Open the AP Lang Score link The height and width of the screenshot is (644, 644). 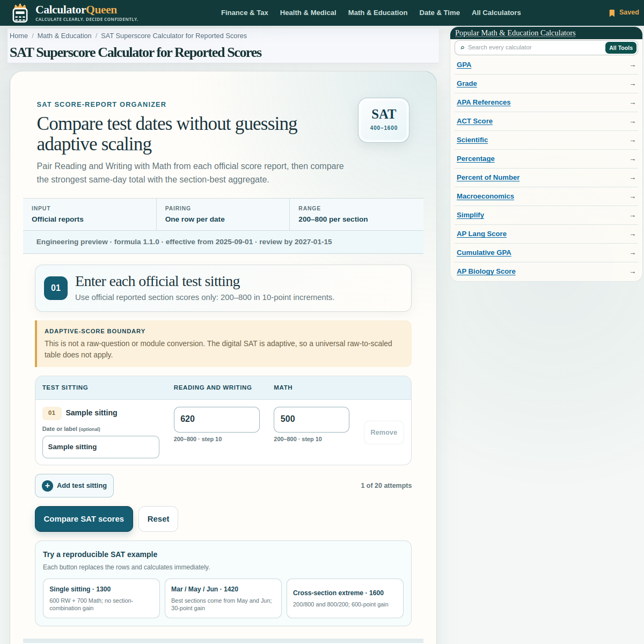[481, 234]
